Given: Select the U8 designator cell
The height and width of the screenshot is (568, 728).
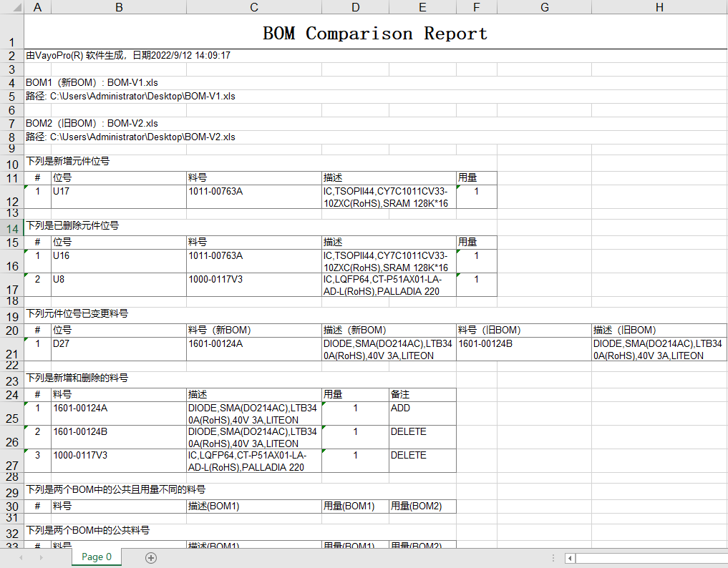Looking at the screenshot, I should click(118, 280).
